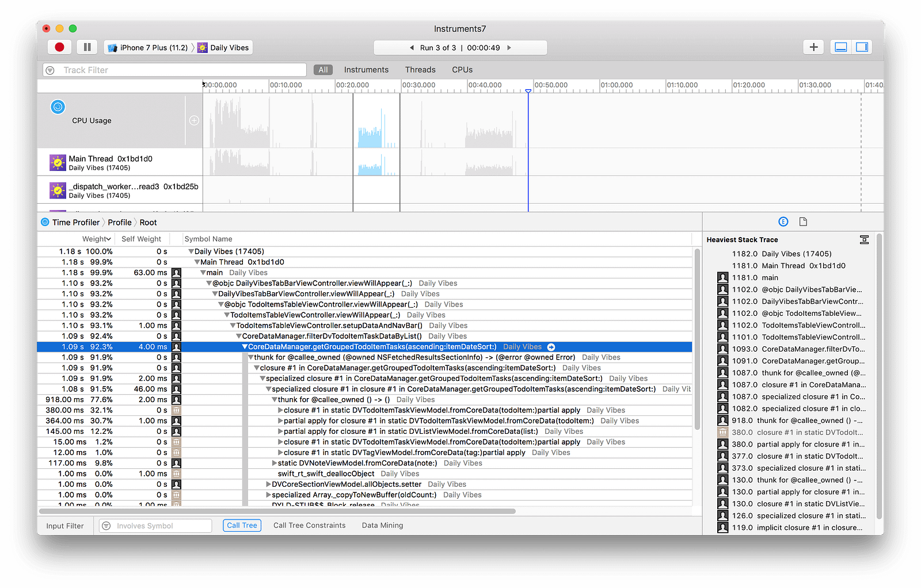Screen dimensions: 921x588
Task: Switch to the Threads track filter
Action: point(420,70)
